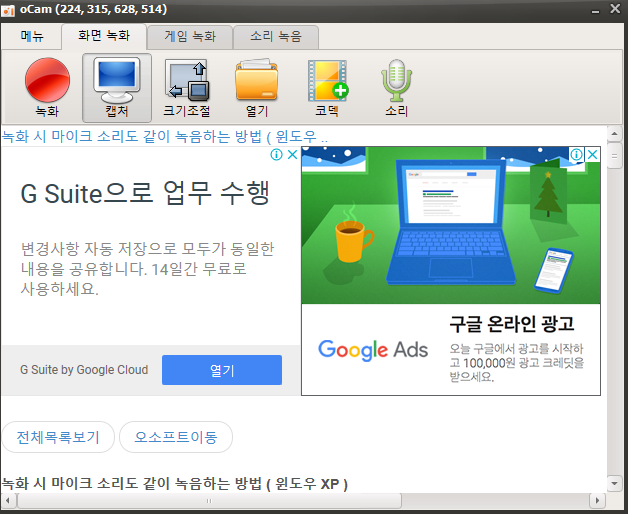Viewport: 628px width, 514px height.
Task: Open the 크기조절 resize tool
Action: tap(187, 87)
